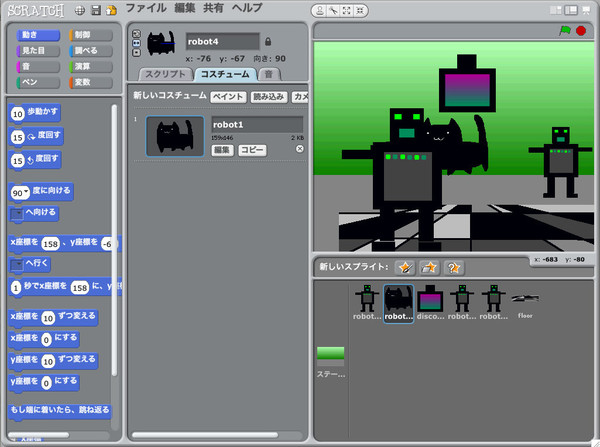600x447 pixels.
Task: Click the ペイント new costume button
Action: coord(228,96)
